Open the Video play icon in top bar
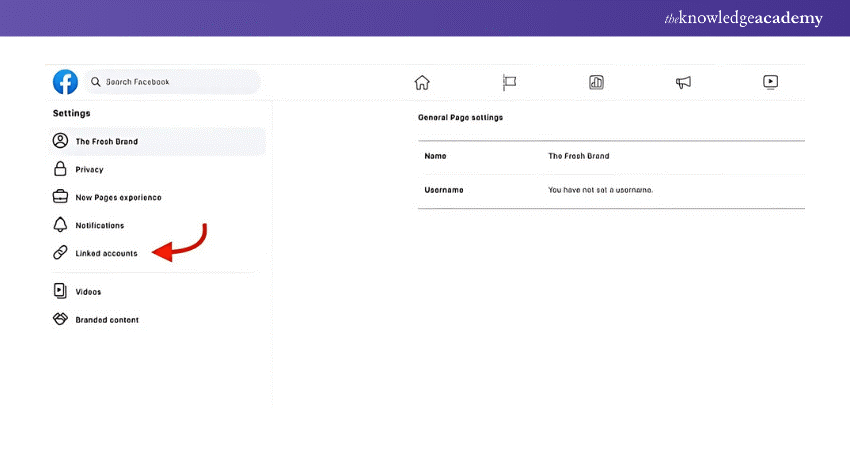The image size is (850, 450). click(770, 82)
